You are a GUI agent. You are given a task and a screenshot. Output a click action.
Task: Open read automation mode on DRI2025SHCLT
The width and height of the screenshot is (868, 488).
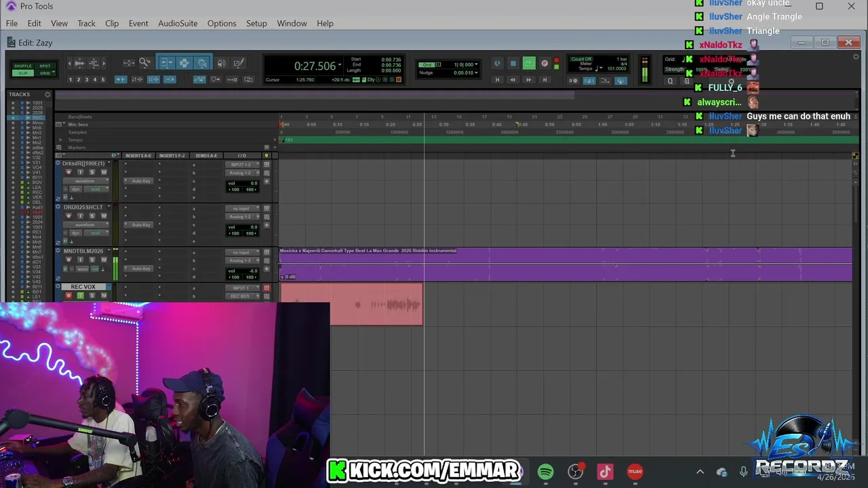tap(96, 233)
